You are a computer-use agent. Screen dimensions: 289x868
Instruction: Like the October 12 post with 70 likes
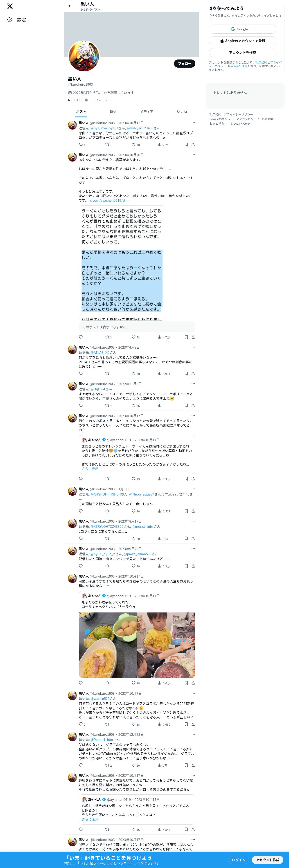[135, 145]
